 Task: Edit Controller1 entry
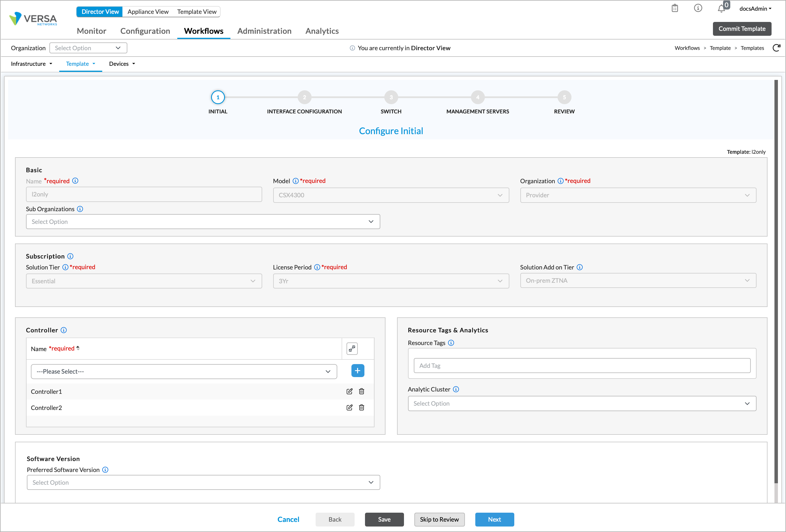click(x=349, y=391)
